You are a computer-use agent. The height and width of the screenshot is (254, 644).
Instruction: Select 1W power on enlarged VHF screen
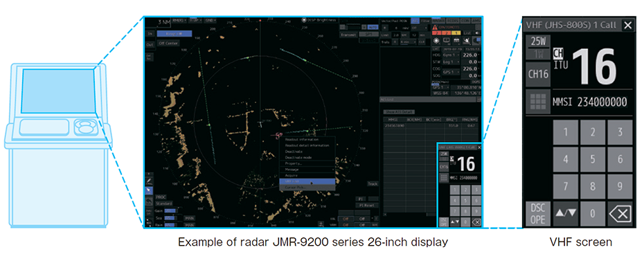pos(537,53)
